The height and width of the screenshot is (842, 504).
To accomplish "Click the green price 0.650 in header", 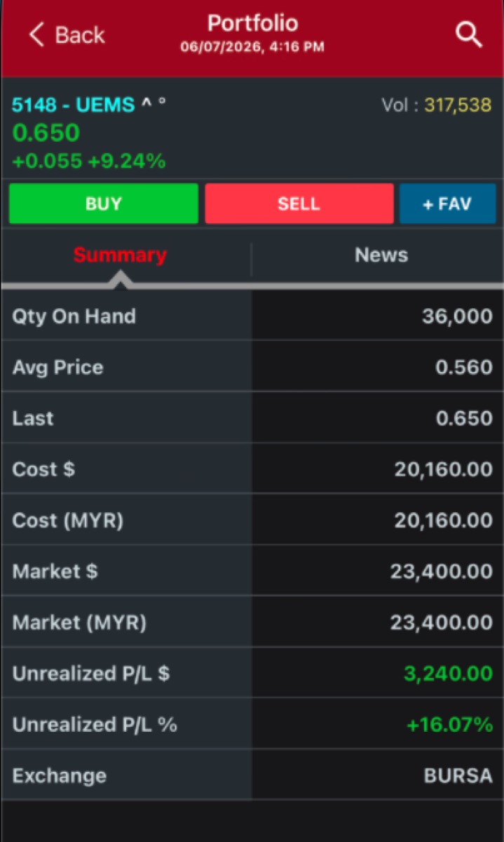I will [46, 133].
